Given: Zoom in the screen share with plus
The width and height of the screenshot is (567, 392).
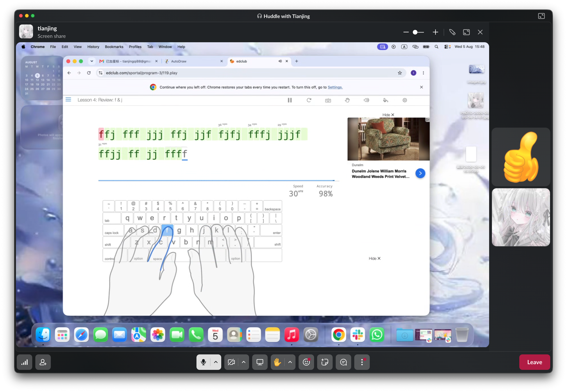Looking at the screenshot, I should tap(435, 32).
